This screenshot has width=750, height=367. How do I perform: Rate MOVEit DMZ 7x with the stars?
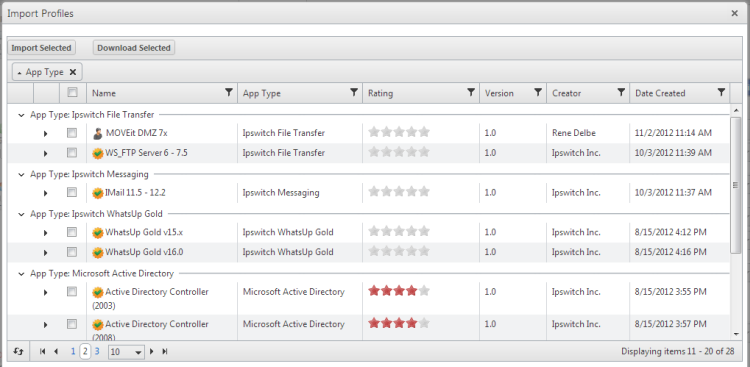tap(399, 132)
